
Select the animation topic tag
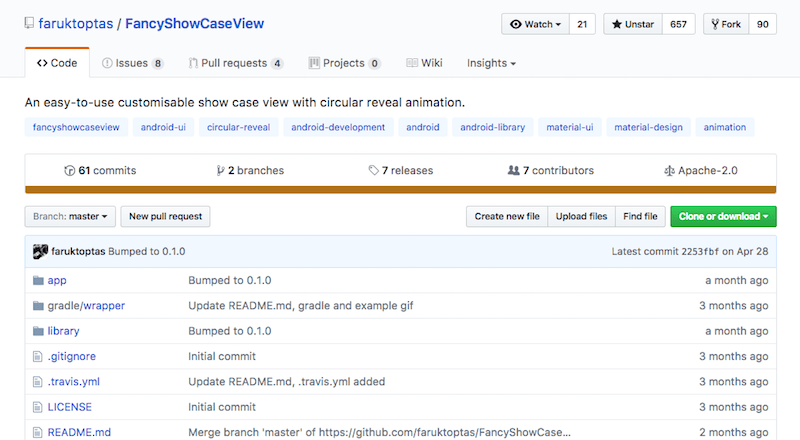[725, 127]
